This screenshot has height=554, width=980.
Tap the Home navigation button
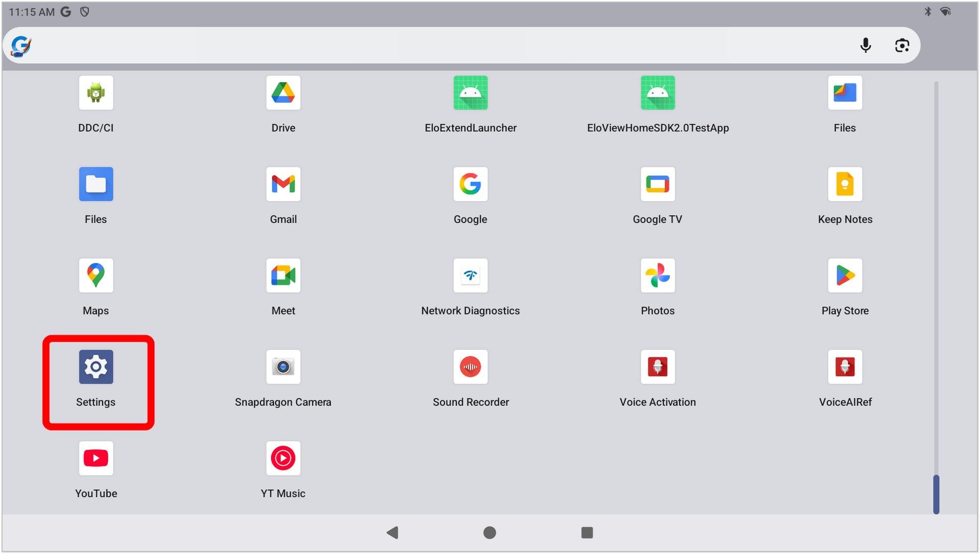click(489, 532)
